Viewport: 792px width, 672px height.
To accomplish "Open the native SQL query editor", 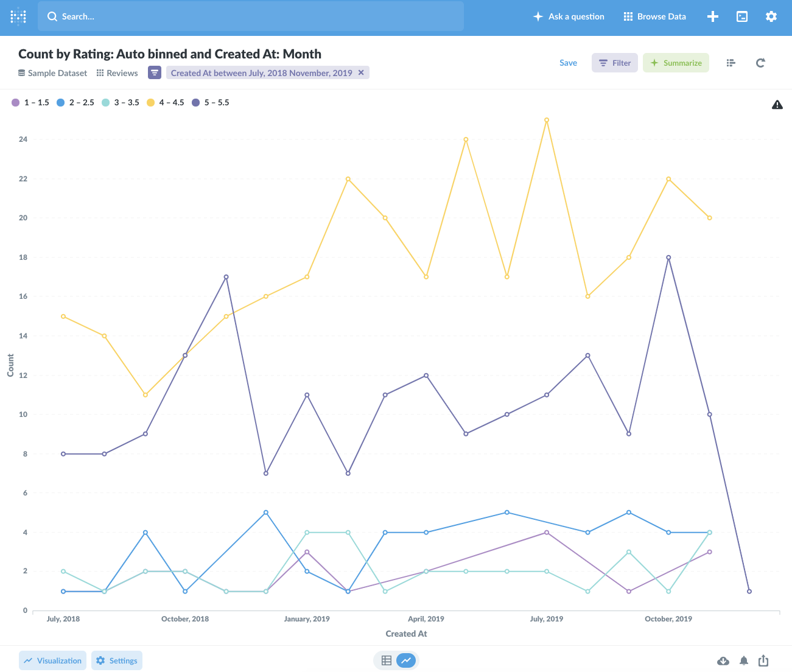I will 741,16.
